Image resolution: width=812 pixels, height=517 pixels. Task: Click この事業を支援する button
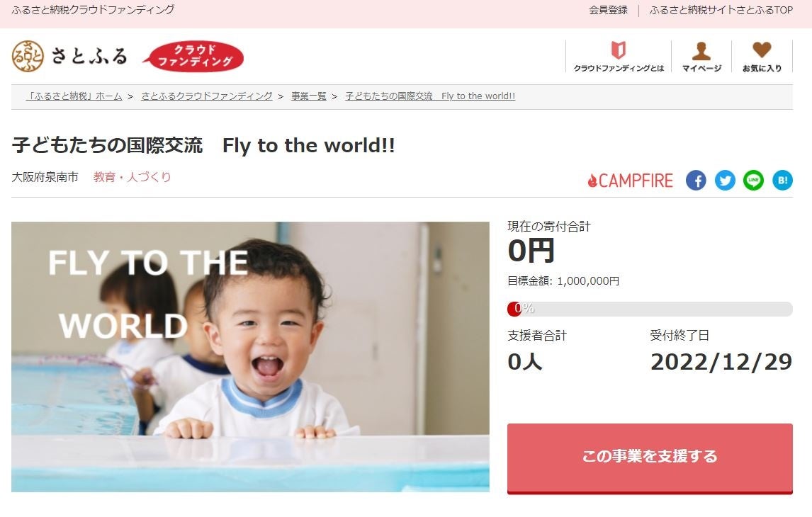tap(650, 458)
